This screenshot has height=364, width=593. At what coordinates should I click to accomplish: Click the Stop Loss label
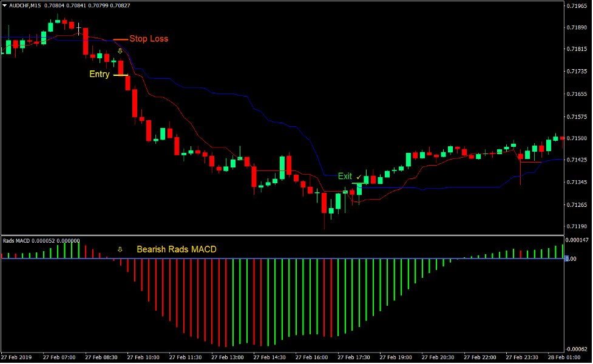(149, 38)
